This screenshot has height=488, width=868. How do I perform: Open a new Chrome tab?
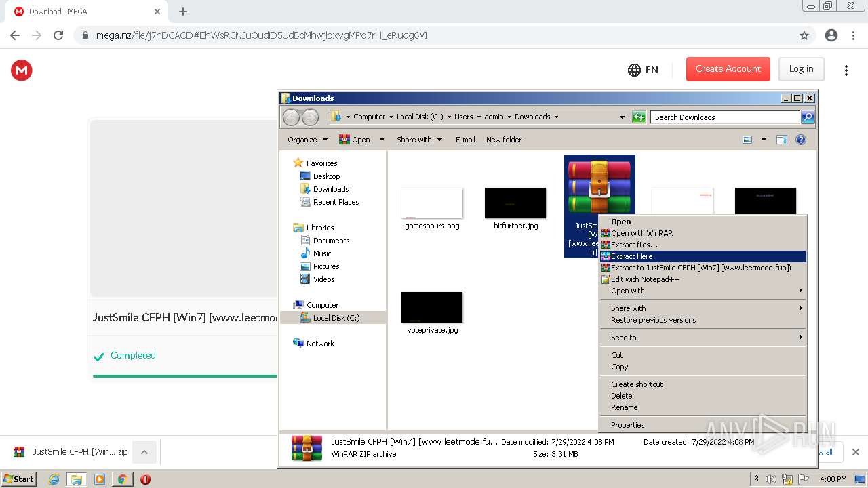[183, 12]
